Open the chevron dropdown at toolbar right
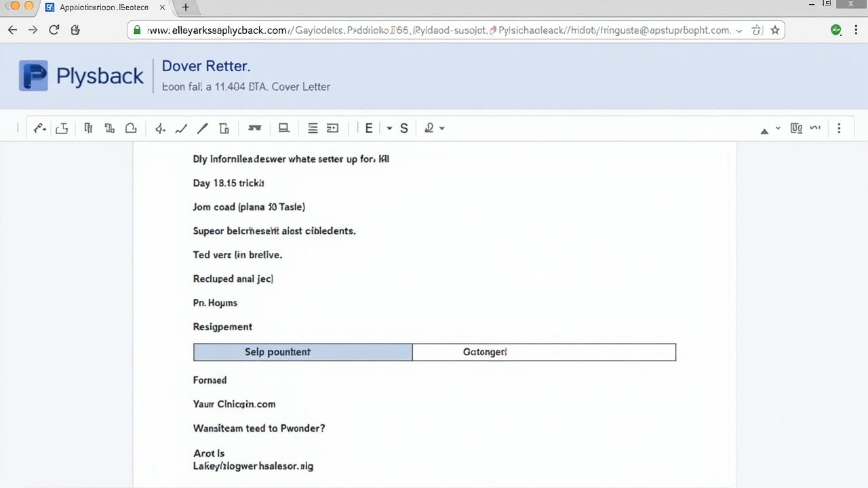 (778, 128)
